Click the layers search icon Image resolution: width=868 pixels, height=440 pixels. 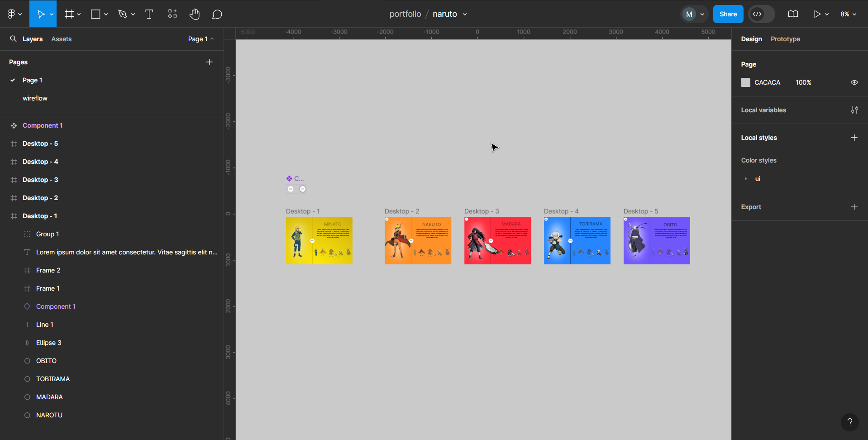[13, 39]
